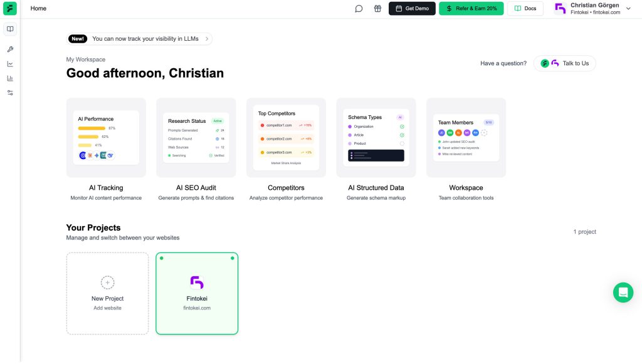The width and height of the screenshot is (642, 364).
Task: Open the chat bubble icon in top bar
Action: point(358,8)
